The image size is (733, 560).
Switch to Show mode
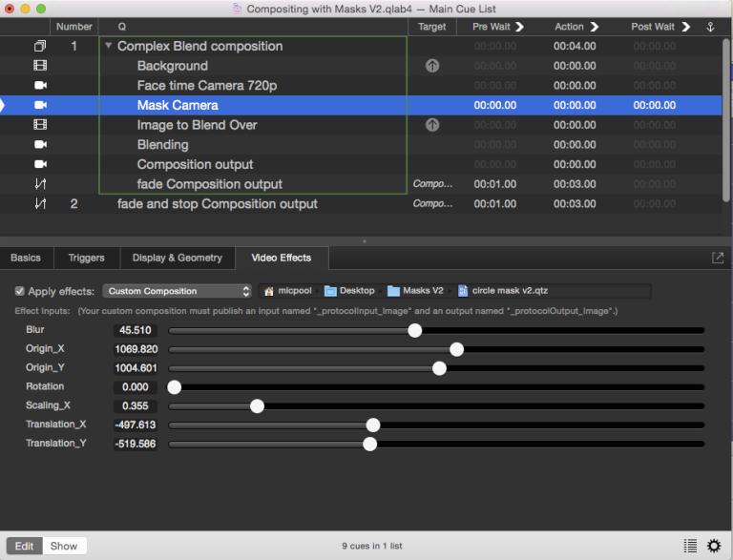64,546
